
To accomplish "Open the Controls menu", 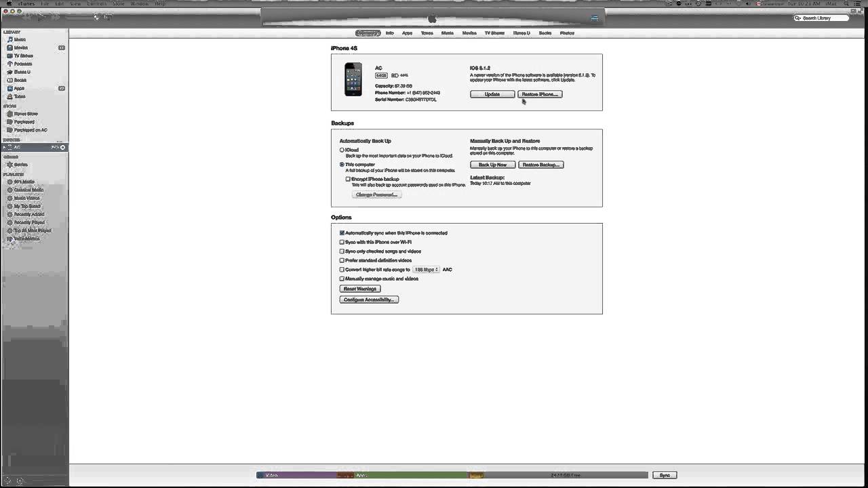I will coord(96,3).
